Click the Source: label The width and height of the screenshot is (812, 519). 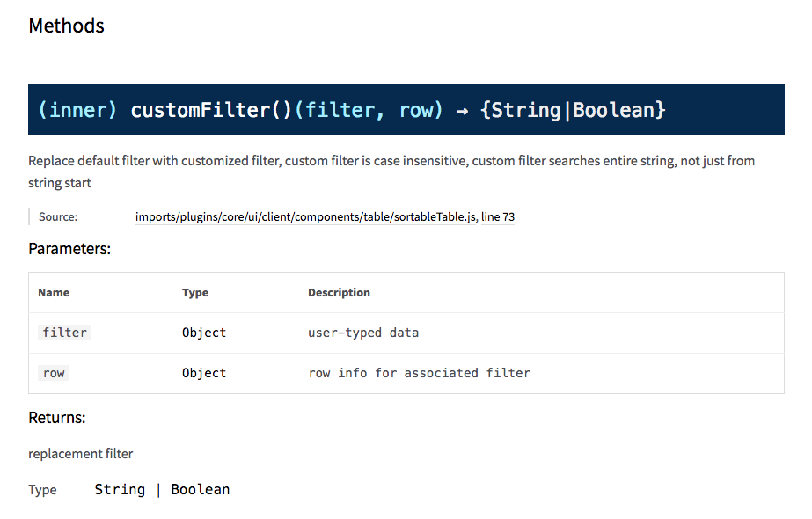(x=58, y=217)
